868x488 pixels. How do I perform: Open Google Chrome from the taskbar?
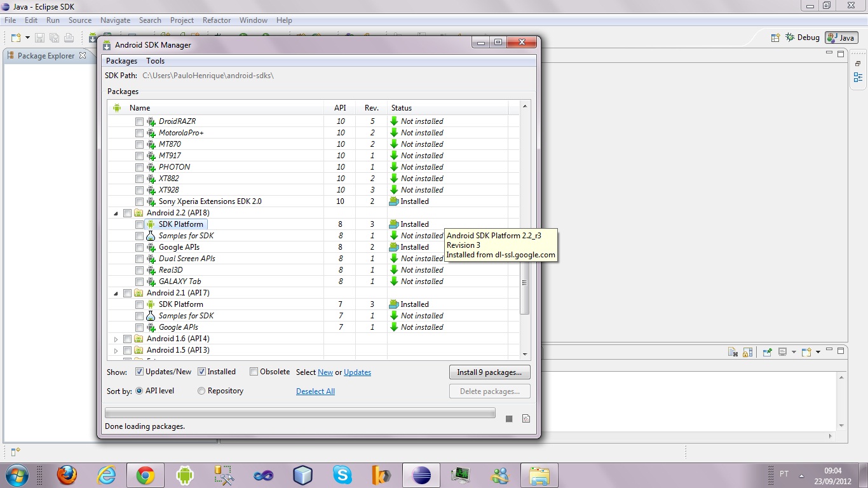coord(146,475)
